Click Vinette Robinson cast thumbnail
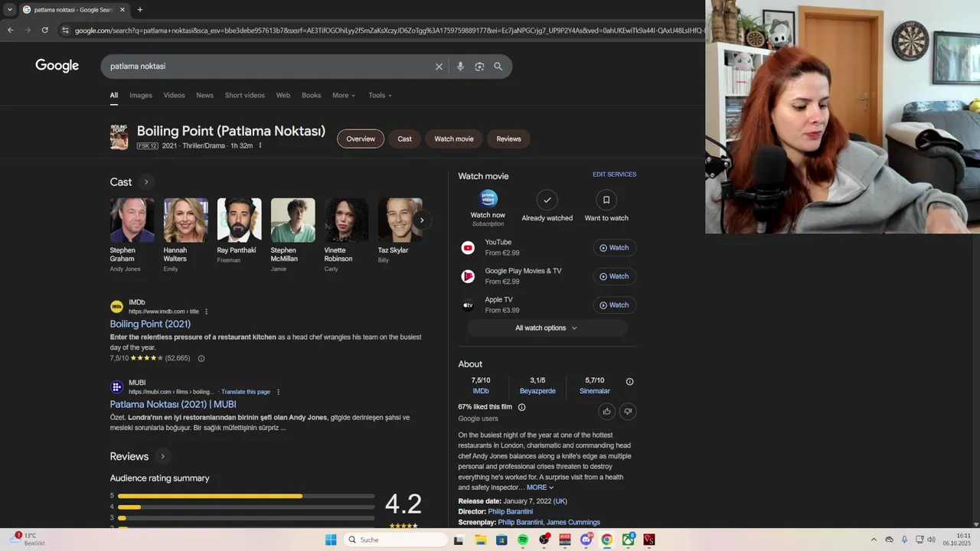This screenshot has width=980, height=551. pyautogui.click(x=346, y=220)
